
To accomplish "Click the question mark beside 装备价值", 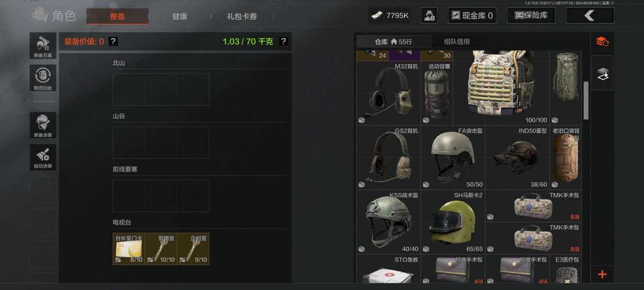I will point(113,42).
